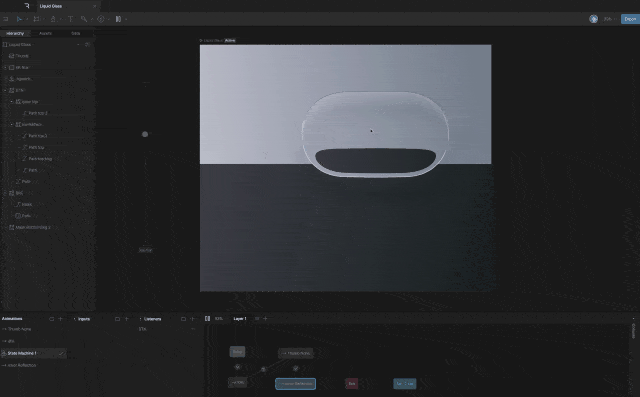Add a folder in Animations panel
This screenshot has height=397, width=640.
click(51, 319)
